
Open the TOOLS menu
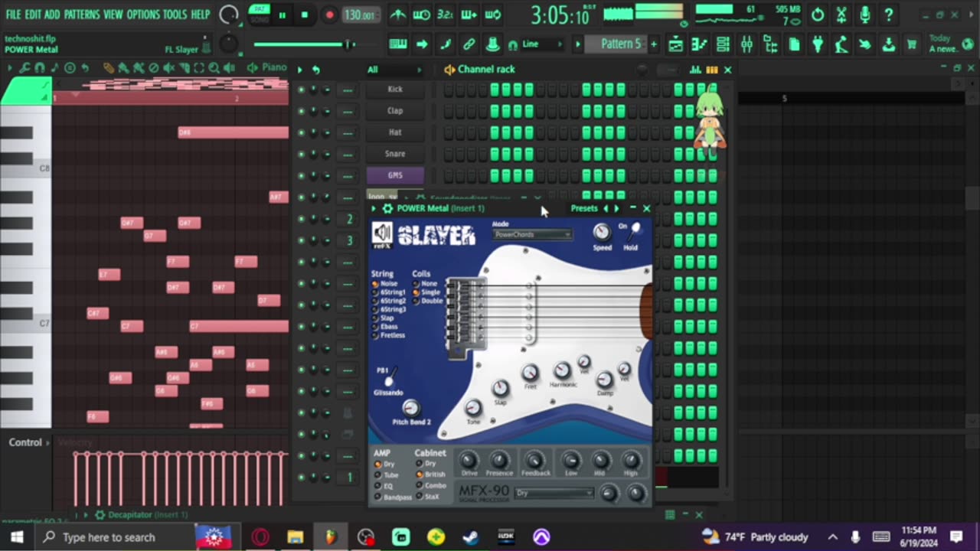(x=175, y=15)
